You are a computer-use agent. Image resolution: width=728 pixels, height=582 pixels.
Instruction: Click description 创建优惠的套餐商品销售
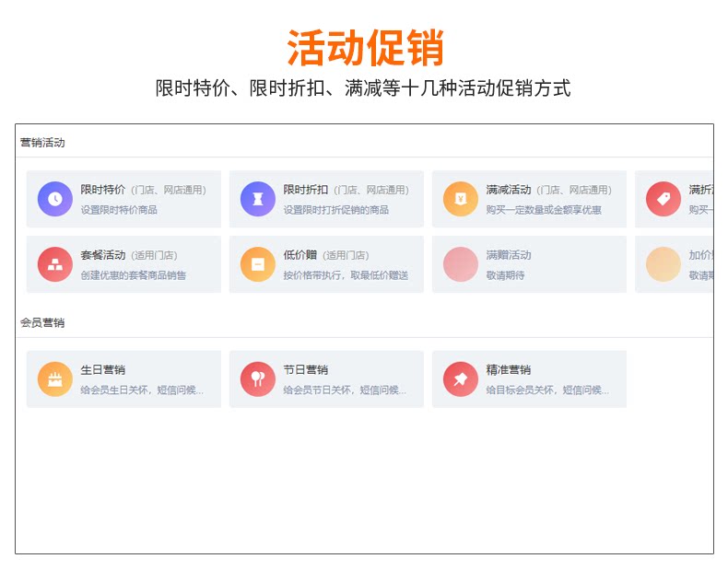pyautogui.click(x=134, y=275)
